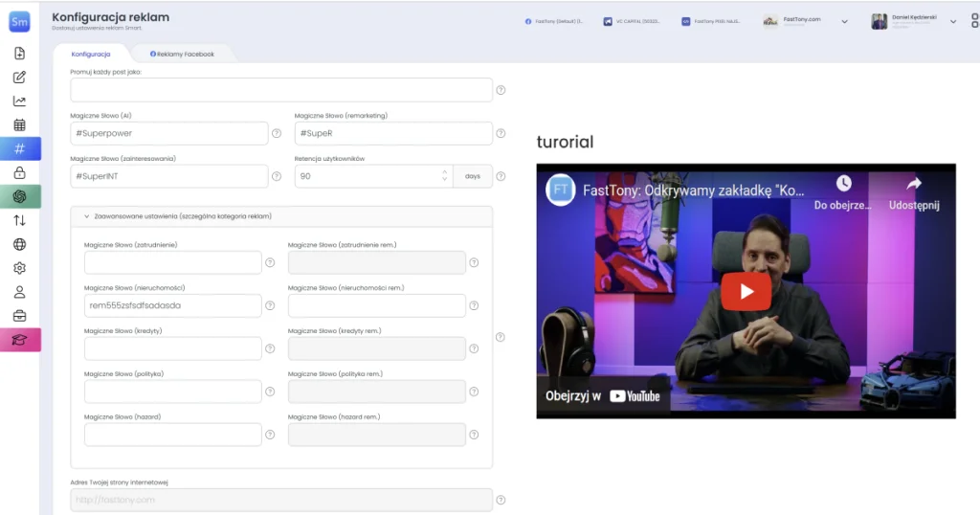Click the briefcase icon in the sidebar
The height and width of the screenshot is (515, 980).
[19, 316]
